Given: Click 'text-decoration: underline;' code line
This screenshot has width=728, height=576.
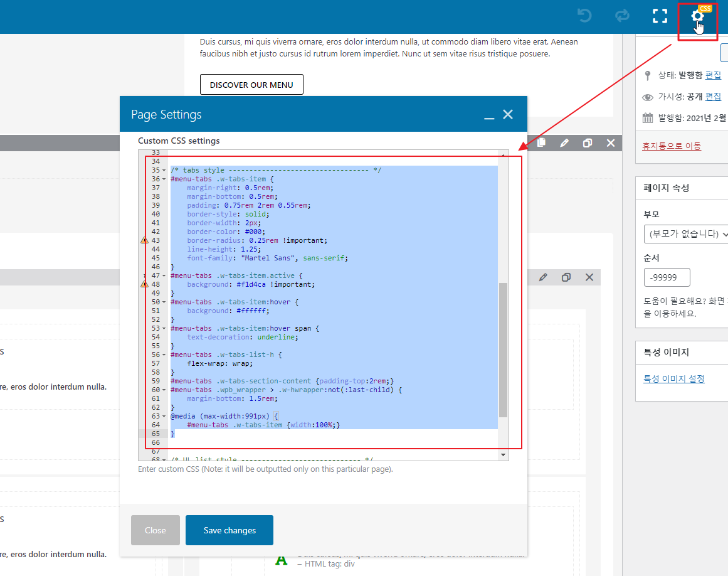Looking at the screenshot, I should (243, 337).
